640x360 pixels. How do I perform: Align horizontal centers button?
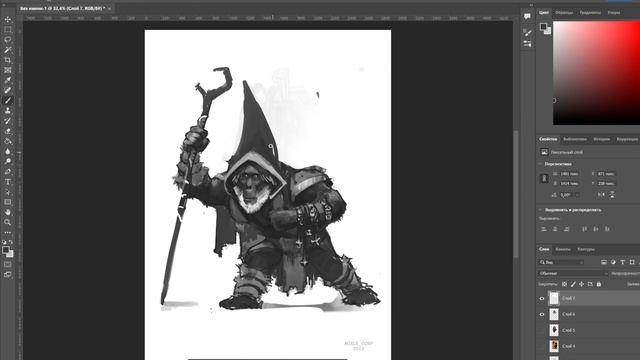pyautogui.click(x=555, y=229)
